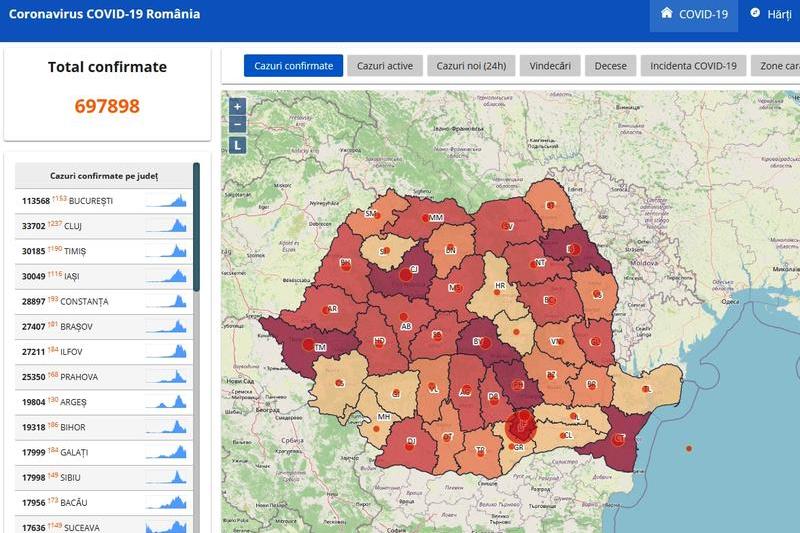The width and height of the screenshot is (800, 533).
Task: Toggle the map legend L button
Action: coord(237,145)
